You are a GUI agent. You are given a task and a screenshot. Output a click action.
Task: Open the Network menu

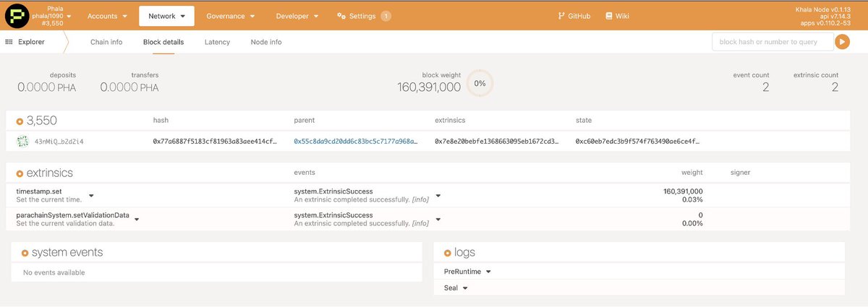click(166, 15)
